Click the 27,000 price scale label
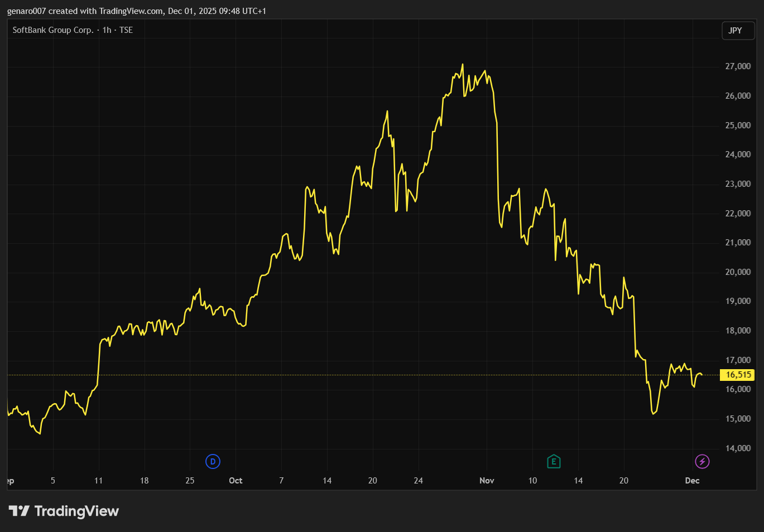The image size is (764, 532). tap(738, 66)
